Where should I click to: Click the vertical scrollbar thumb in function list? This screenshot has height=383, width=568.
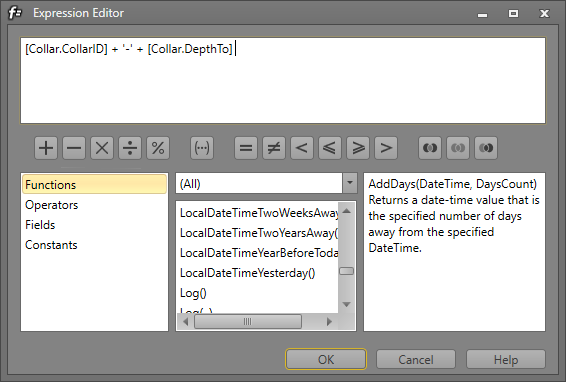coord(346,271)
